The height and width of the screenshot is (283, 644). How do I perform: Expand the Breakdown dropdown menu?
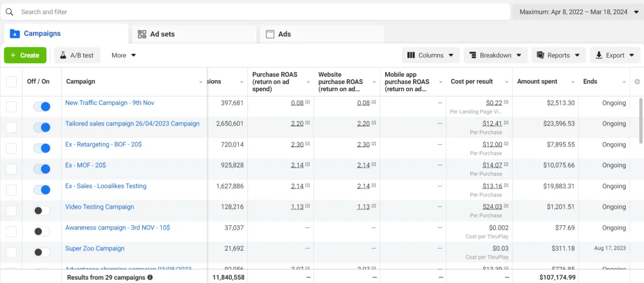tap(495, 55)
